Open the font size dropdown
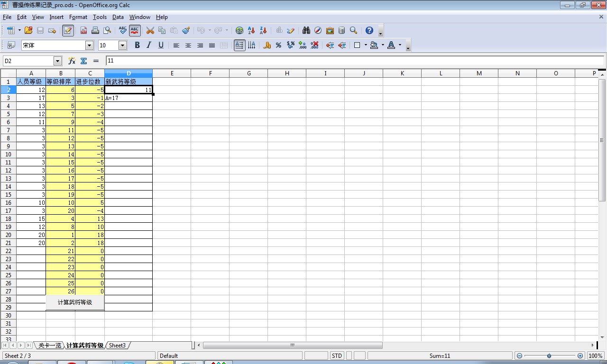The image size is (607, 364). (122, 45)
